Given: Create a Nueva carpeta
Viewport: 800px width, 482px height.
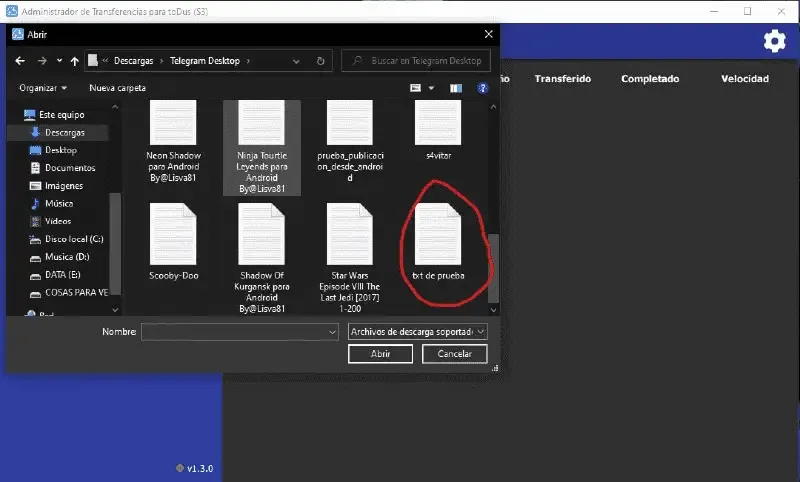Looking at the screenshot, I should click(x=117, y=88).
